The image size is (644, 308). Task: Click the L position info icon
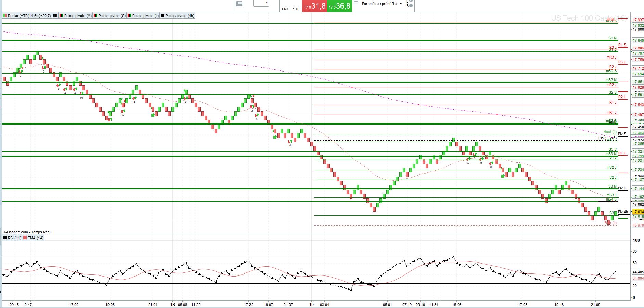[411, 1]
